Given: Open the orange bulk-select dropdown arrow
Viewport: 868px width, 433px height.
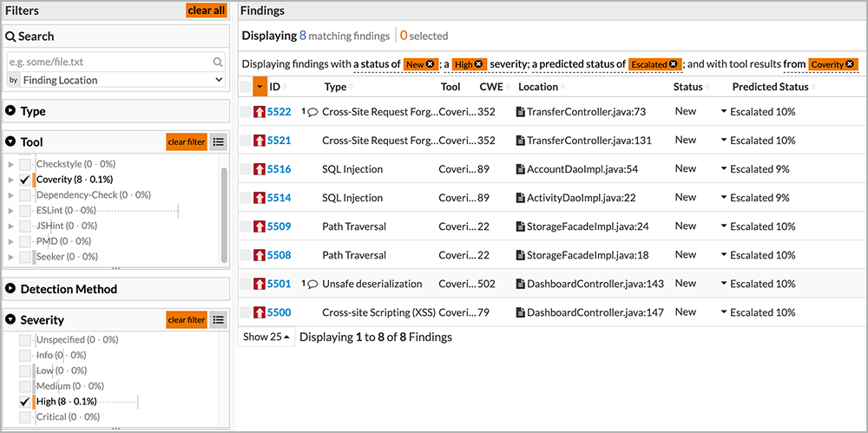Looking at the screenshot, I should pos(260,87).
